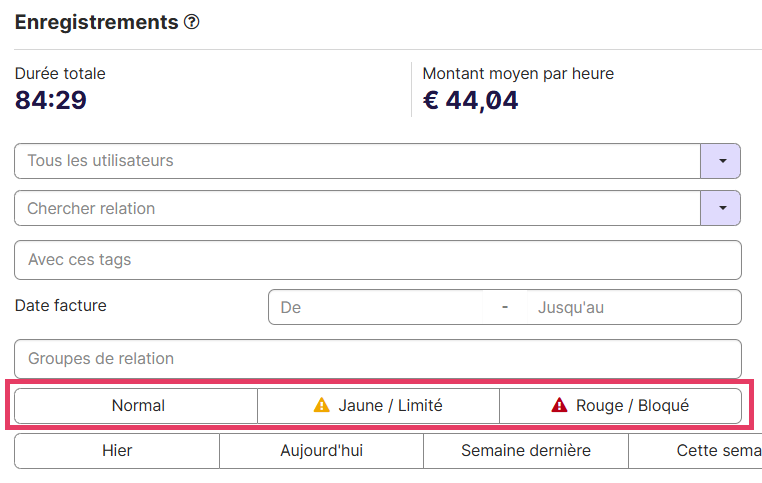Click inside the Tous les utilisateurs field

(357, 161)
